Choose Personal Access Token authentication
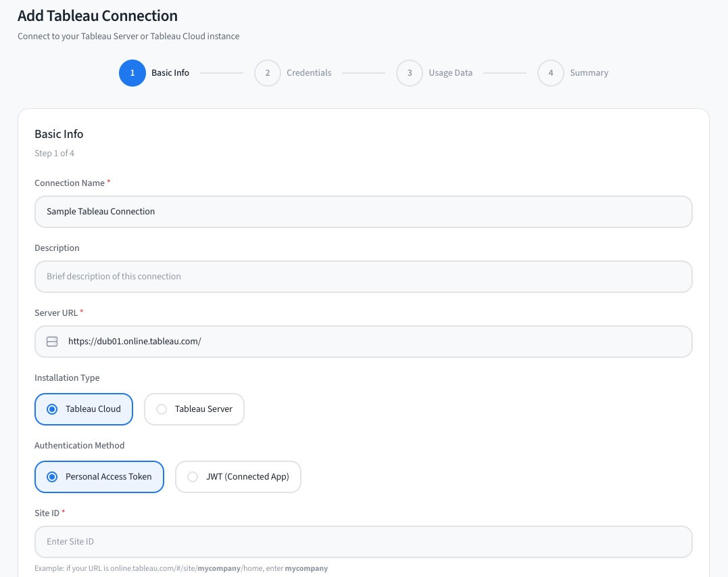 point(99,477)
